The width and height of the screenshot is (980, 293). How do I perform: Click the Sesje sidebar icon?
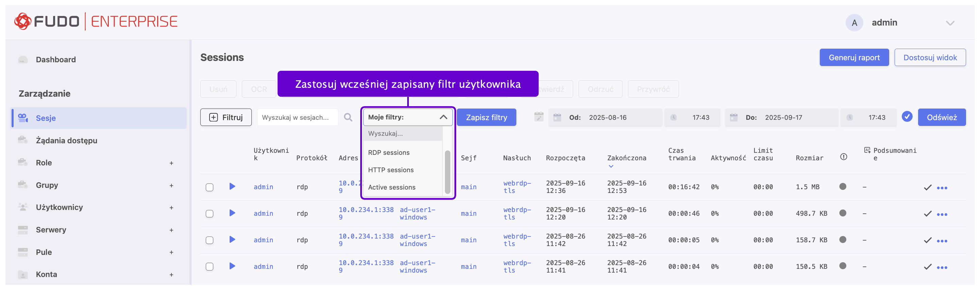pyautogui.click(x=23, y=118)
